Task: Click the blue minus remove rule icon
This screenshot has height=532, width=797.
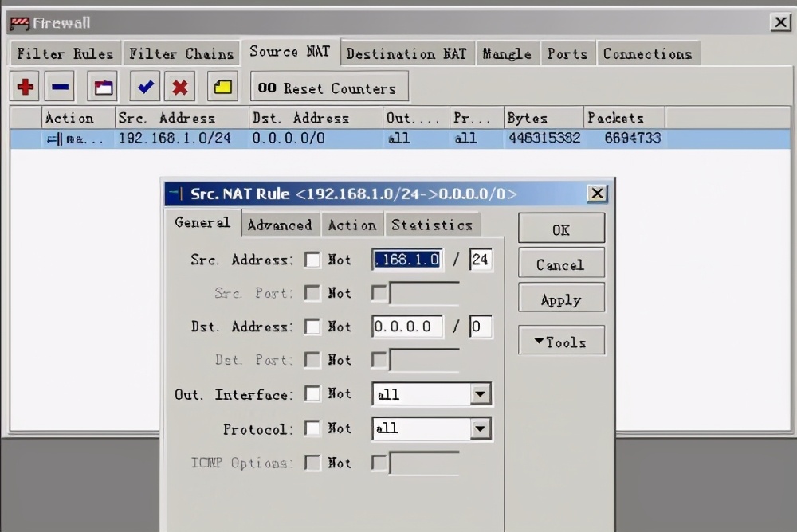Action: [61, 87]
